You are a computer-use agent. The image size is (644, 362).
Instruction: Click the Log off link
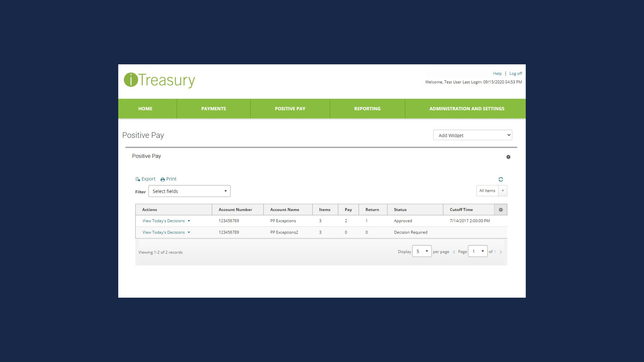pyautogui.click(x=515, y=74)
